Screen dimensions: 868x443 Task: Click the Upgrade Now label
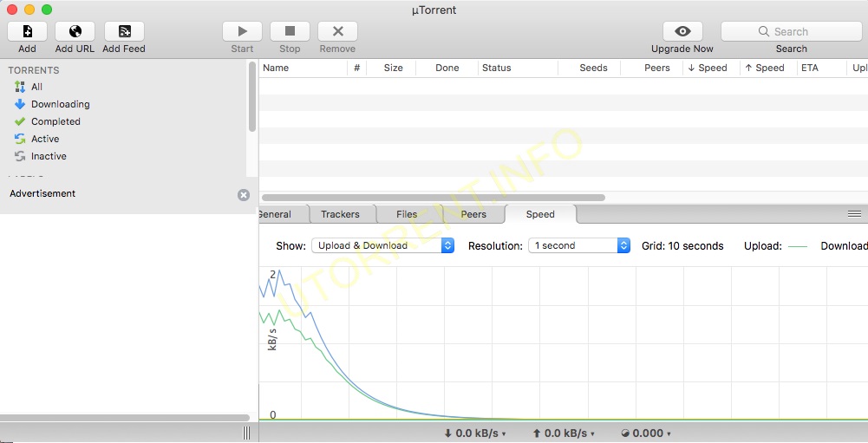pos(682,49)
